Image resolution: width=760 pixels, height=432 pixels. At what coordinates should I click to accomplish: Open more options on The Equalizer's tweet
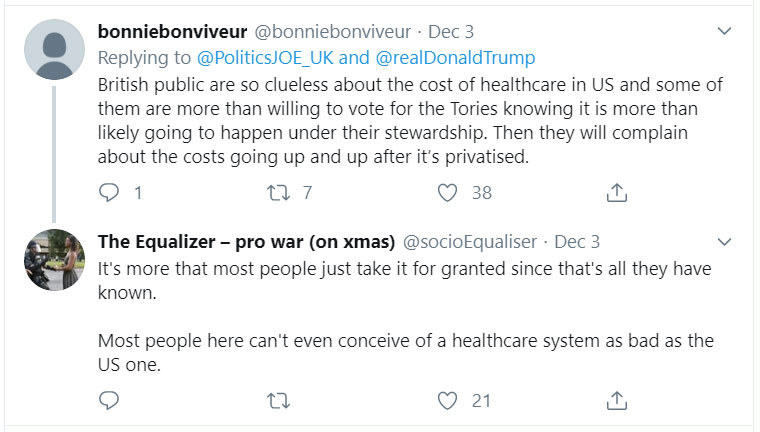(x=726, y=242)
